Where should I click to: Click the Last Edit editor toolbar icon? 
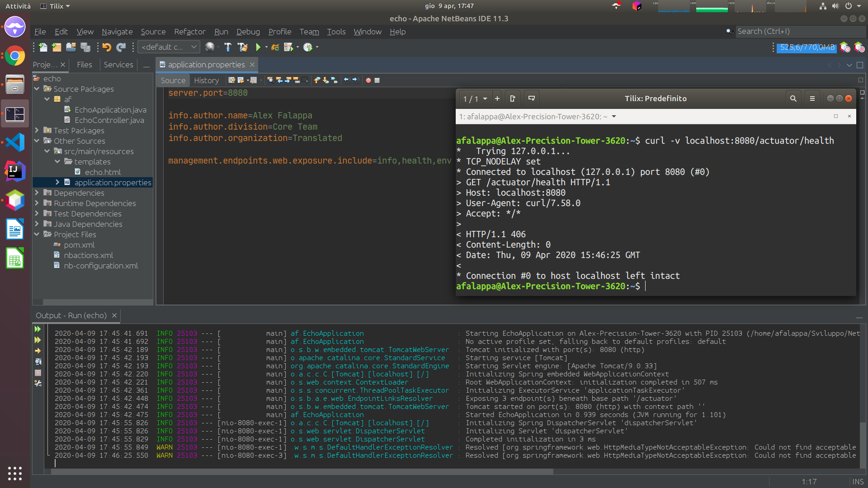(x=232, y=80)
